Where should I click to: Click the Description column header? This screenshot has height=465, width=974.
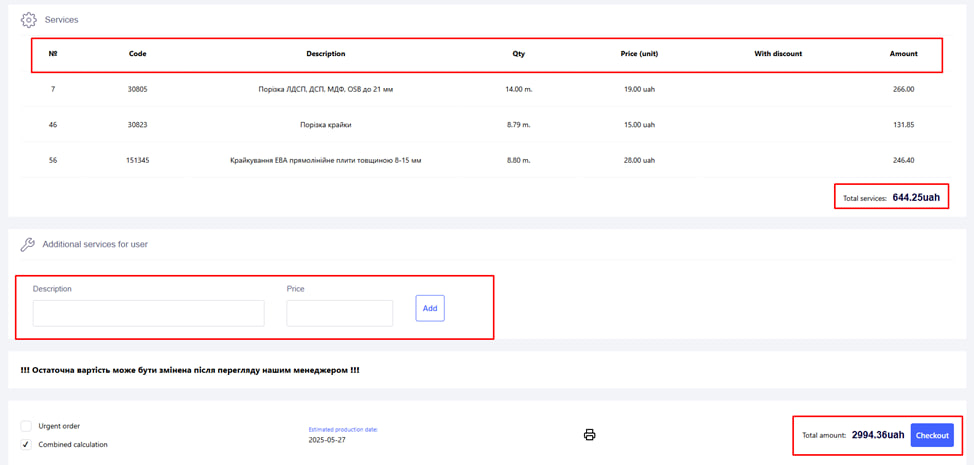tap(326, 54)
